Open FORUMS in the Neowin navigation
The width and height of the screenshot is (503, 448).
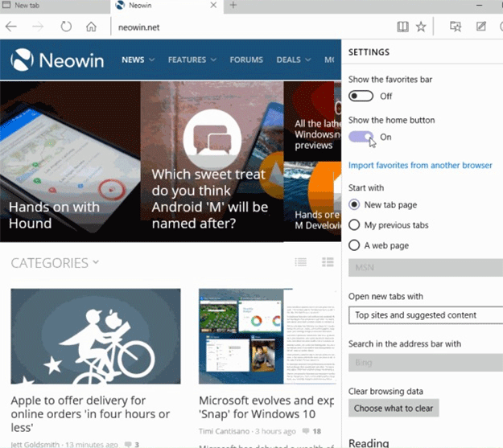pyautogui.click(x=246, y=60)
